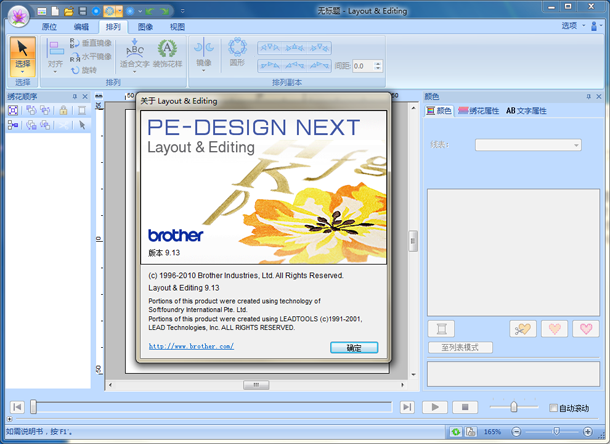
Task: Click the pointer icon in 绣花顺序 toolbar
Action: (82, 125)
